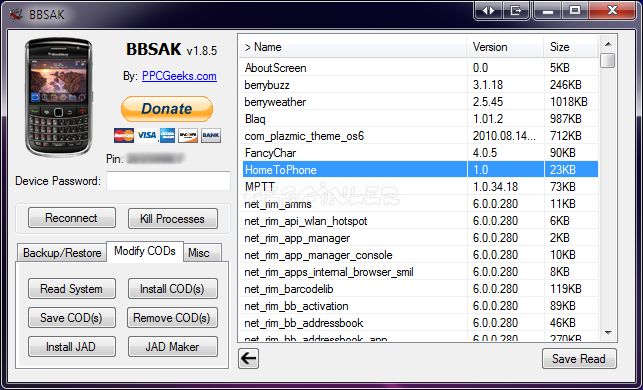Click the Reconnect button
The height and width of the screenshot is (390, 643).
[x=72, y=218]
